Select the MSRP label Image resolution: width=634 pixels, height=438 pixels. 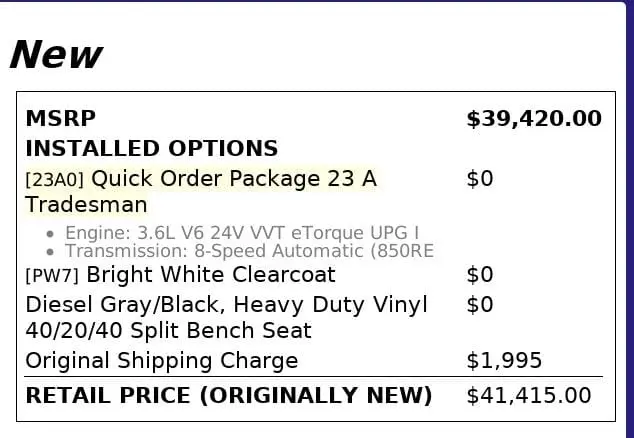coord(60,119)
